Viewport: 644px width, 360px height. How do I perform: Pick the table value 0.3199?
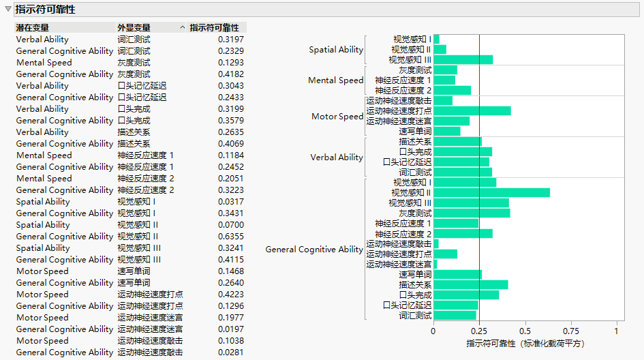point(231,109)
